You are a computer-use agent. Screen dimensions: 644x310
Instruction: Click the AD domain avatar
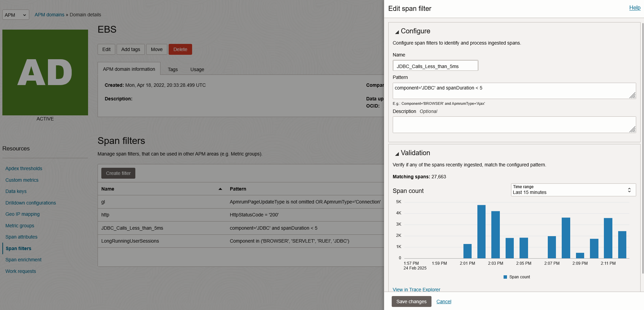coord(45,72)
